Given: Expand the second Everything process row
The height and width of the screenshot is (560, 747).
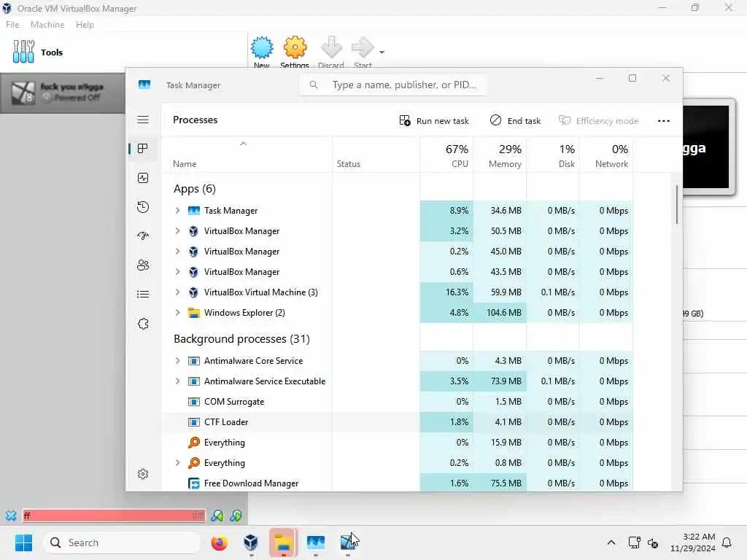Looking at the screenshot, I should click(x=178, y=463).
